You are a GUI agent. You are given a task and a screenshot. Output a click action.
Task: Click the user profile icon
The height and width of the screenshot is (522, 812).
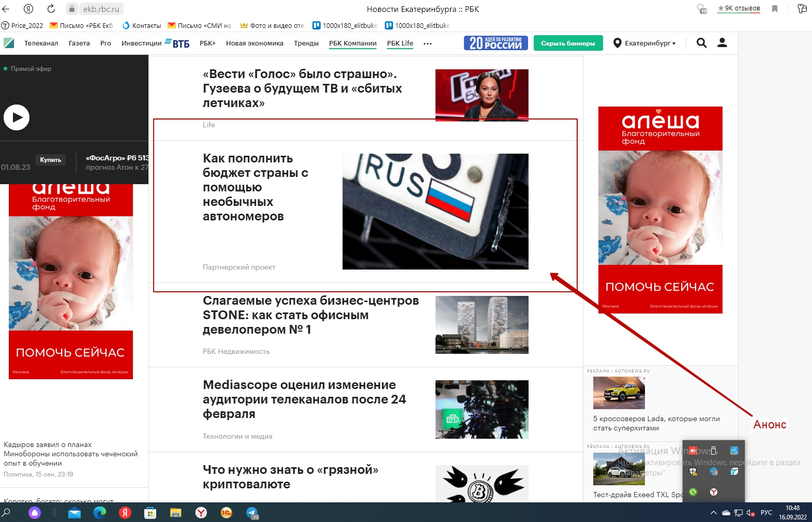(x=722, y=43)
